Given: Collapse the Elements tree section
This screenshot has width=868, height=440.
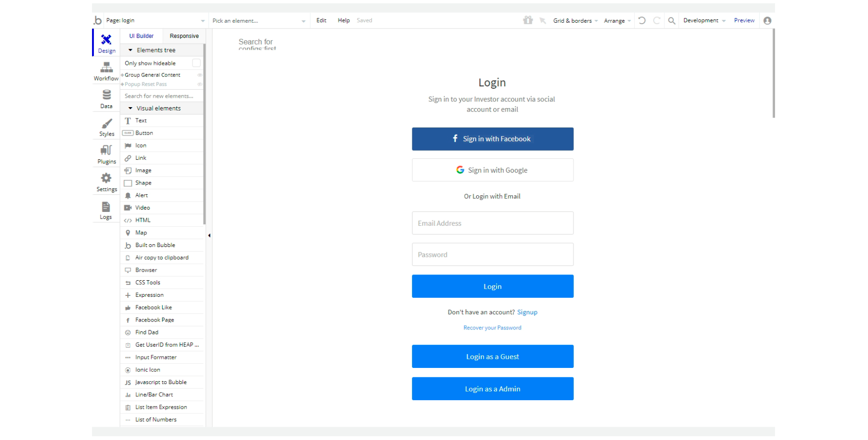Looking at the screenshot, I should [x=130, y=50].
